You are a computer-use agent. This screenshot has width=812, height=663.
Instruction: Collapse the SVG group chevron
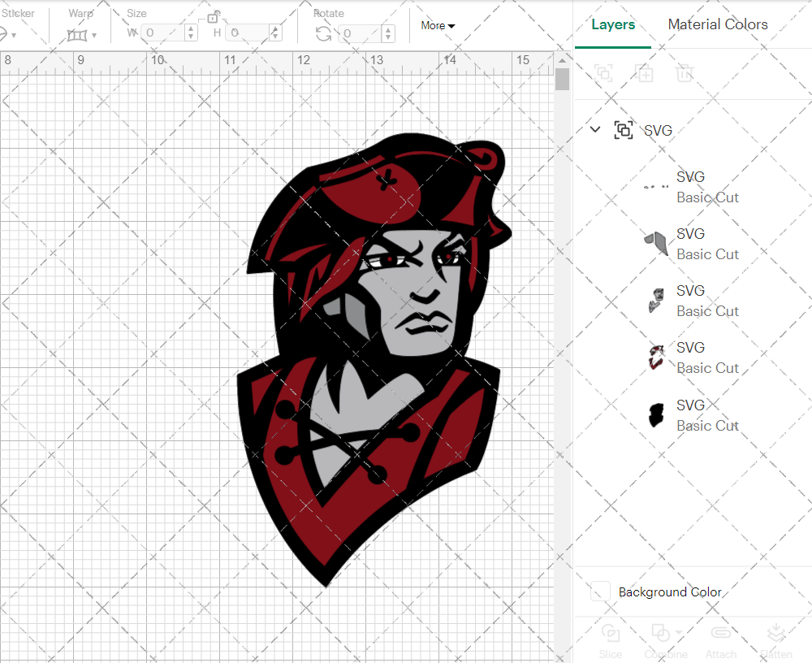[595, 129]
